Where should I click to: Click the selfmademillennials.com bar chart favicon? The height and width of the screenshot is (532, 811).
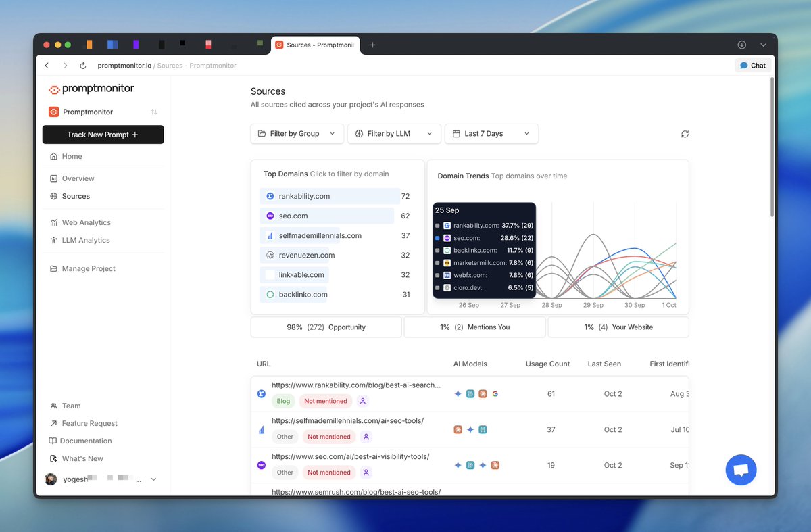click(x=270, y=235)
